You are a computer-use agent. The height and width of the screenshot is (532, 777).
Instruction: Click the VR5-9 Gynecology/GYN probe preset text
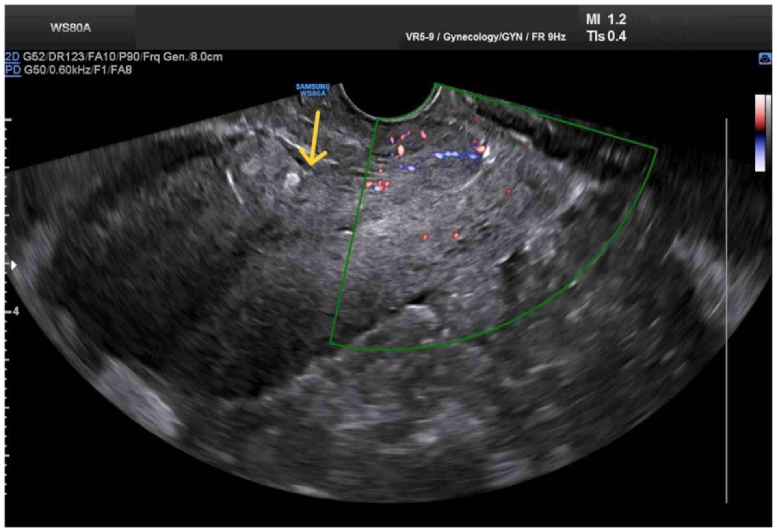point(485,37)
